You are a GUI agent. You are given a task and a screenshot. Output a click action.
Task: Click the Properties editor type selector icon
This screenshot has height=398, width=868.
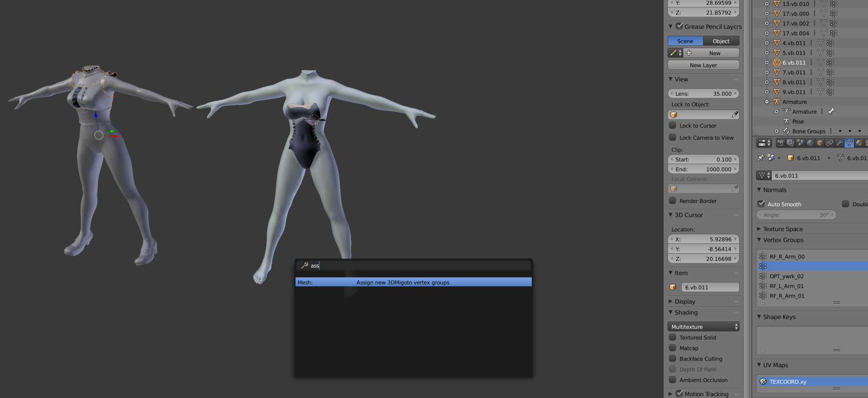(764, 143)
